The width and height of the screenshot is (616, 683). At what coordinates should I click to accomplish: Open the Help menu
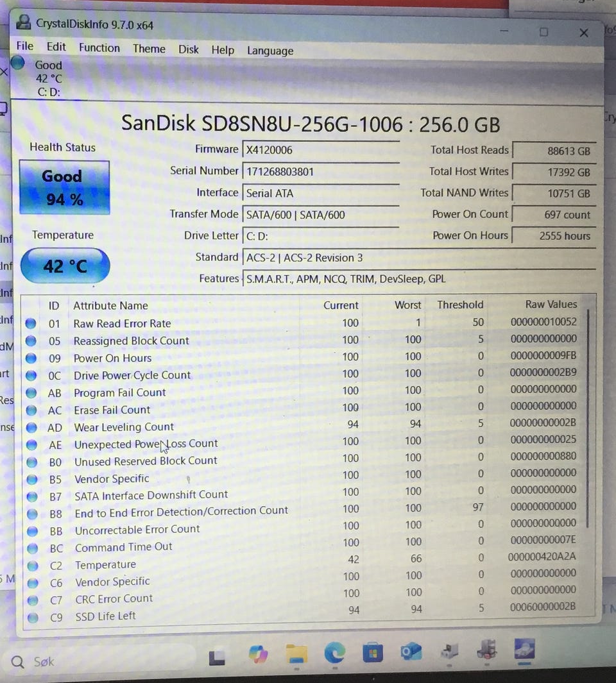point(222,50)
